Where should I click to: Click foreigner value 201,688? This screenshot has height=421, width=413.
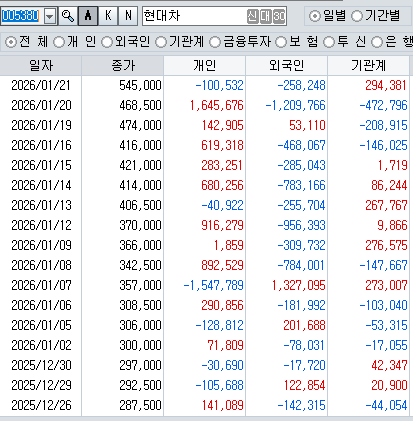[x=304, y=326]
